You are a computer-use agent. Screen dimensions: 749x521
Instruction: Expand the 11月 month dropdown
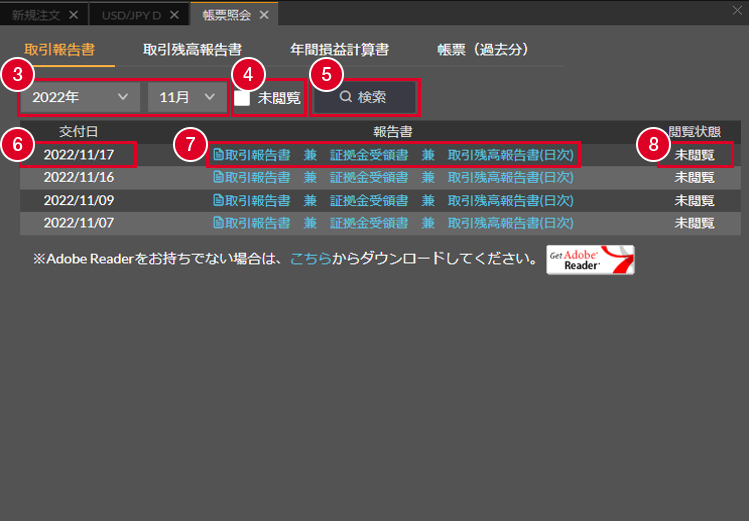pos(187,97)
